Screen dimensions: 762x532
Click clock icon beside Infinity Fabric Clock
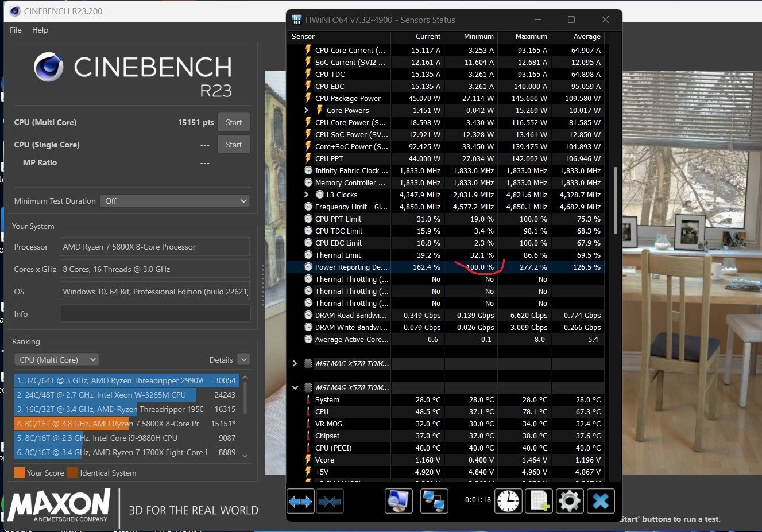coord(308,170)
